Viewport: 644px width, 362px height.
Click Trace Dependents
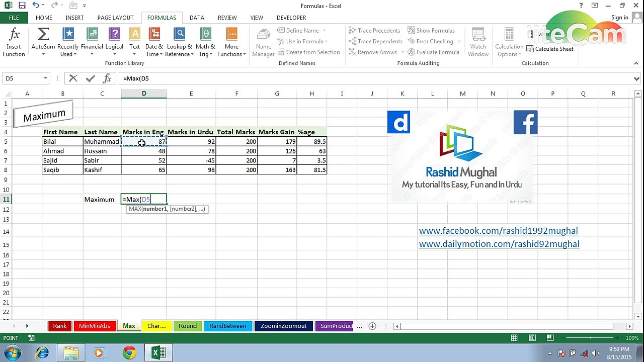(x=375, y=41)
